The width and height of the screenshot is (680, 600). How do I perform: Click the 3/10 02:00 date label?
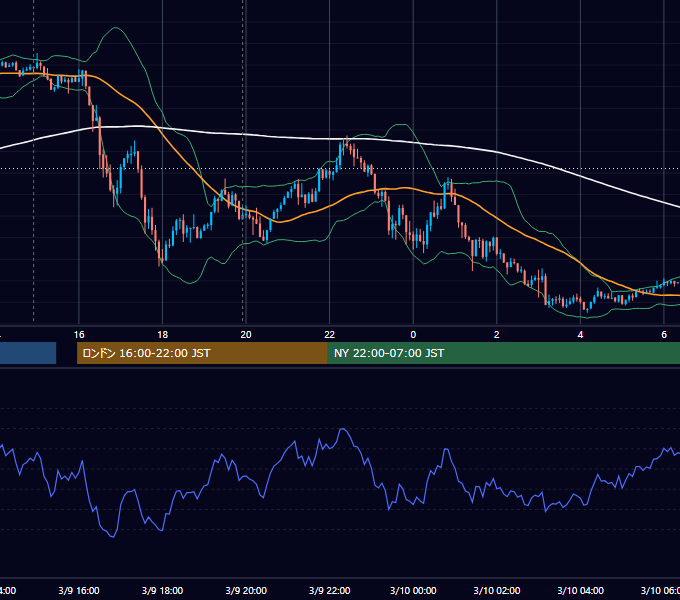click(497, 591)
